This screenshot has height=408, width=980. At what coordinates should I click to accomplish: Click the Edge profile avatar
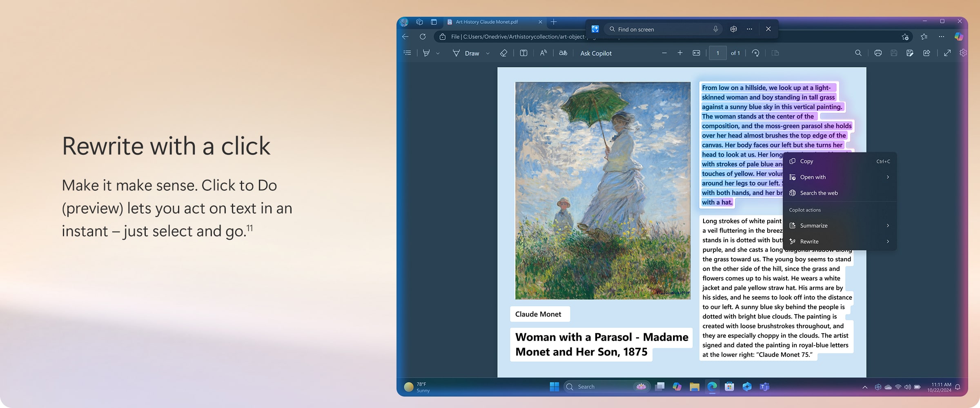[404, 22]
